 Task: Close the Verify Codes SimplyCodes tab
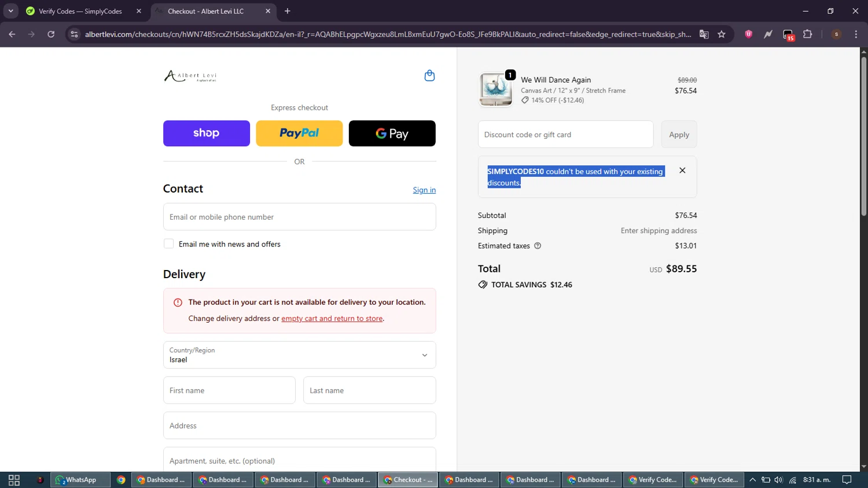pos(139,11)
